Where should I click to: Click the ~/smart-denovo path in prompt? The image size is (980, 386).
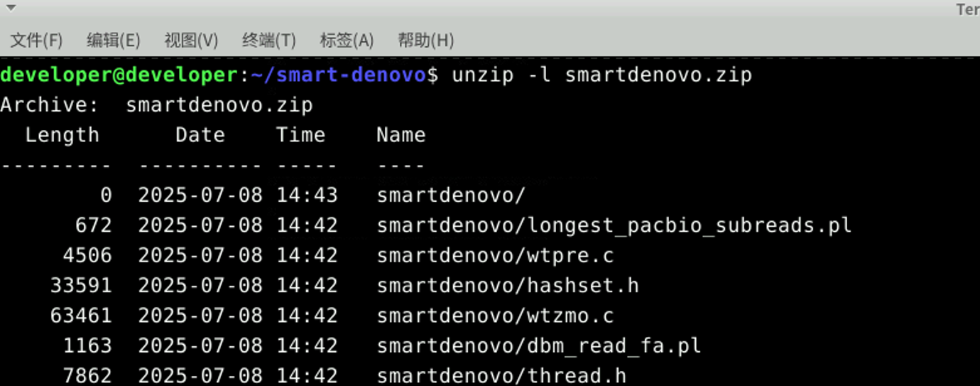coord(339,75)
